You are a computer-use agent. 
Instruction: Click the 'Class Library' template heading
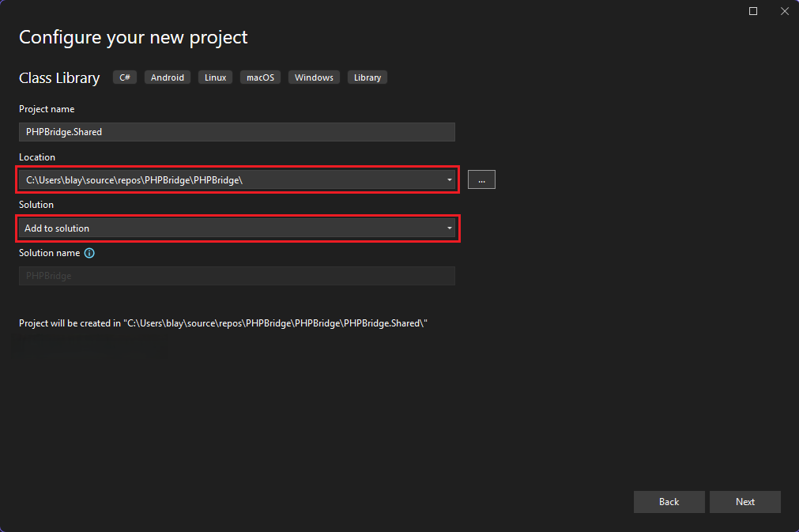tap(59, 78)
